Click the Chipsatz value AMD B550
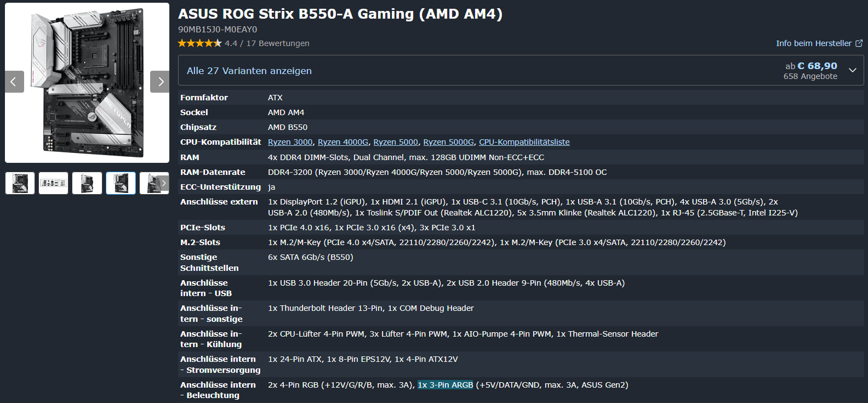The width and height of the screenshot is (868, 403). (x=288, y=127)
